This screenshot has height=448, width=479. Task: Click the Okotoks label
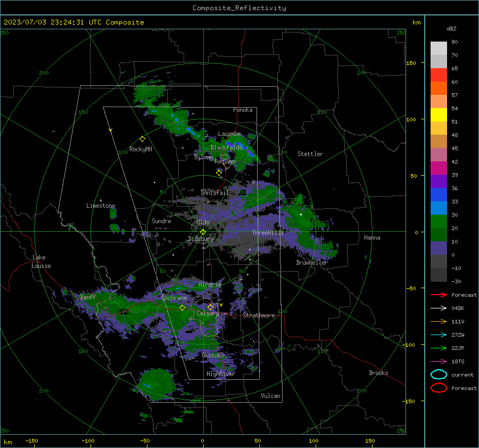pos(213,355)
